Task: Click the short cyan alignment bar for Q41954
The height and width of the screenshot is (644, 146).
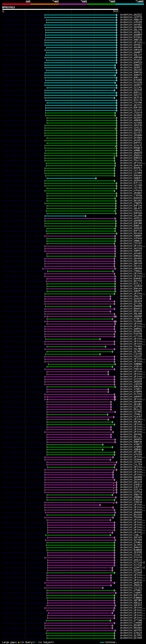Action: click(65, 216)
